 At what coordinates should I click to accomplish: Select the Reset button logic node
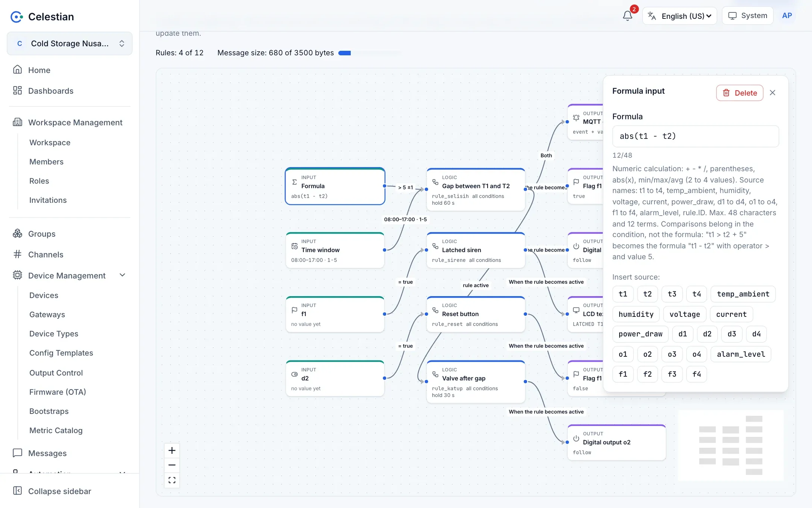476,314
